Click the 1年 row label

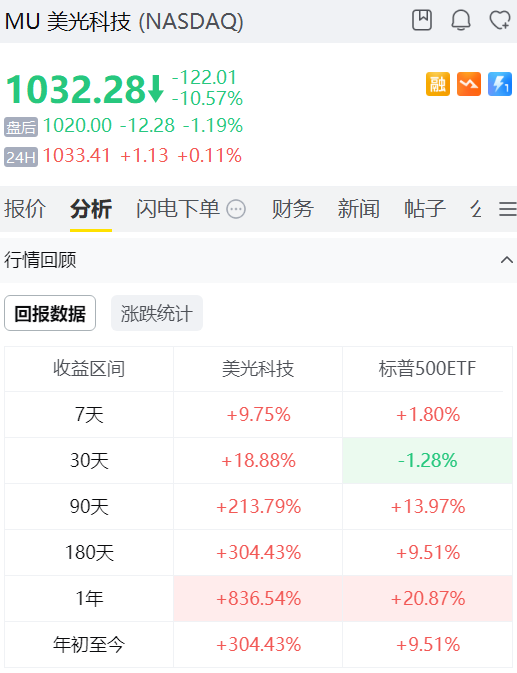pos(89,598)
